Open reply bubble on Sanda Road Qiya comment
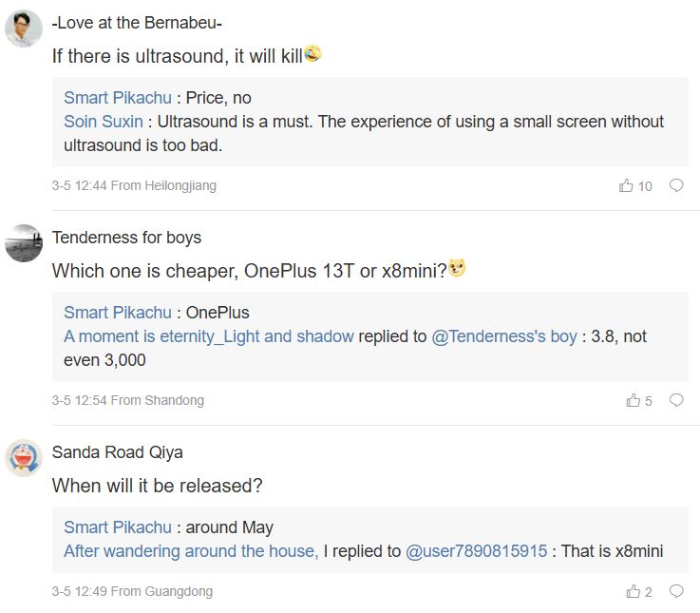Viewport: 700px width, 613px height. [x=676, y=591]
